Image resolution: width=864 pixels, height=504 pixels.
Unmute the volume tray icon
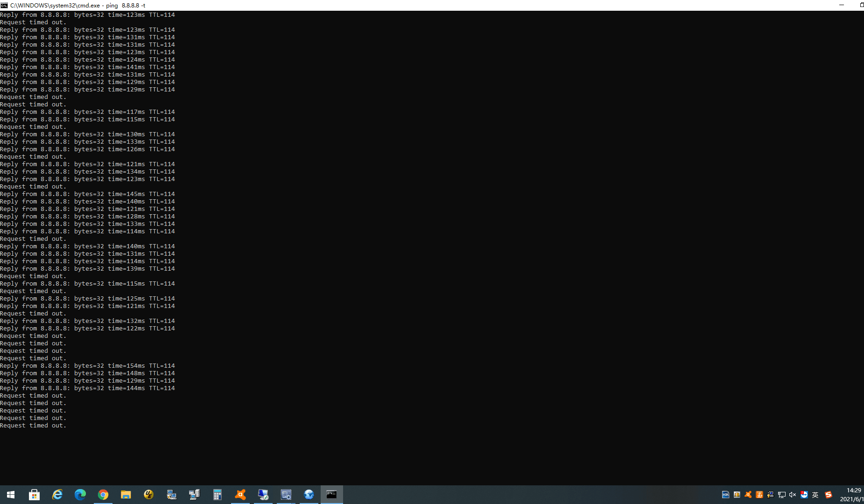pos(793,495)
